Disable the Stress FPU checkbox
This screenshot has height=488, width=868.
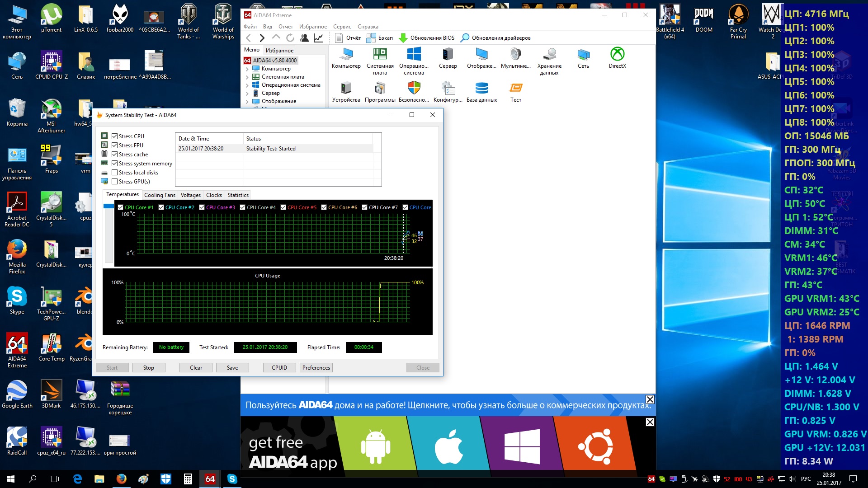point(115,145)
